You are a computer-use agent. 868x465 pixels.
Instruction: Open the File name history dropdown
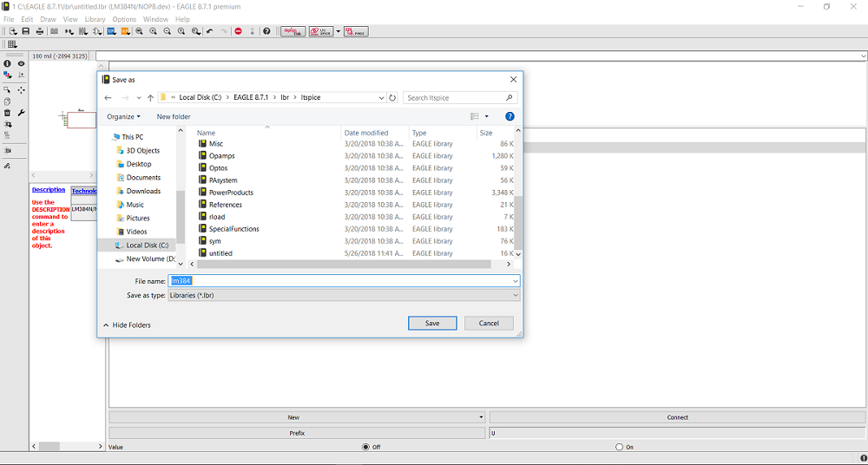[x=516, y=281]
